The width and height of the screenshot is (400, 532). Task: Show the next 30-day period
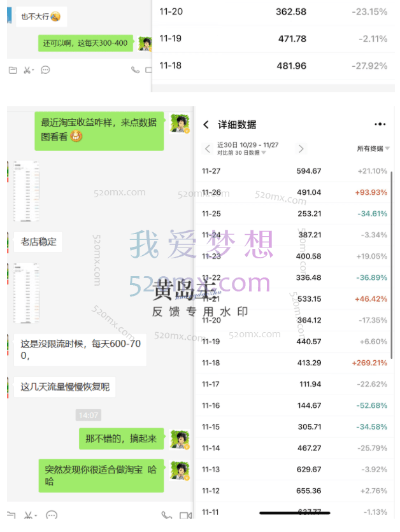[301, 149]
